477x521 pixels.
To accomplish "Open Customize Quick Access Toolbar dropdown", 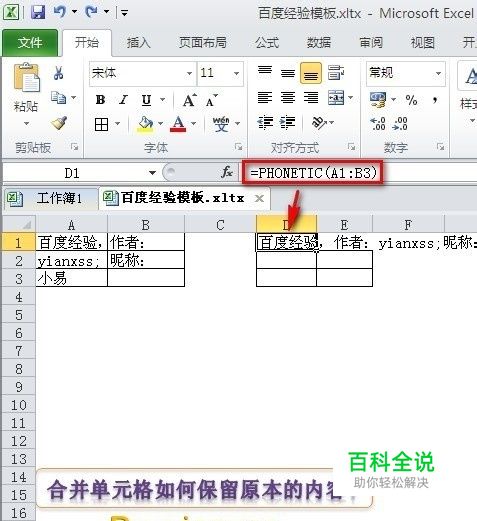I will [x=124, y=13].
